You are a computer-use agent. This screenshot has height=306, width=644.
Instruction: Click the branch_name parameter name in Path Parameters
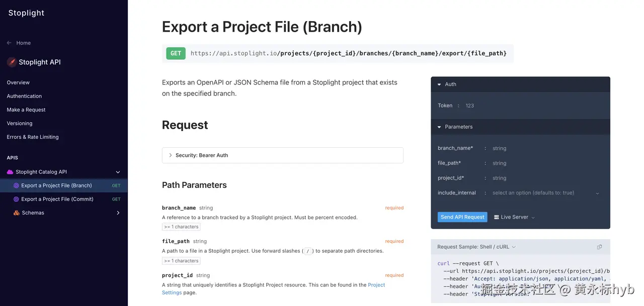pos(179,208)
